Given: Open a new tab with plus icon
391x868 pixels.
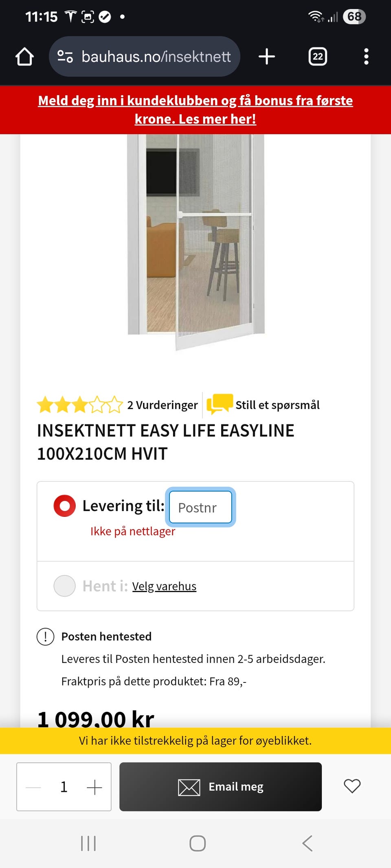Looking at the screenshot, I should [267, 57].
